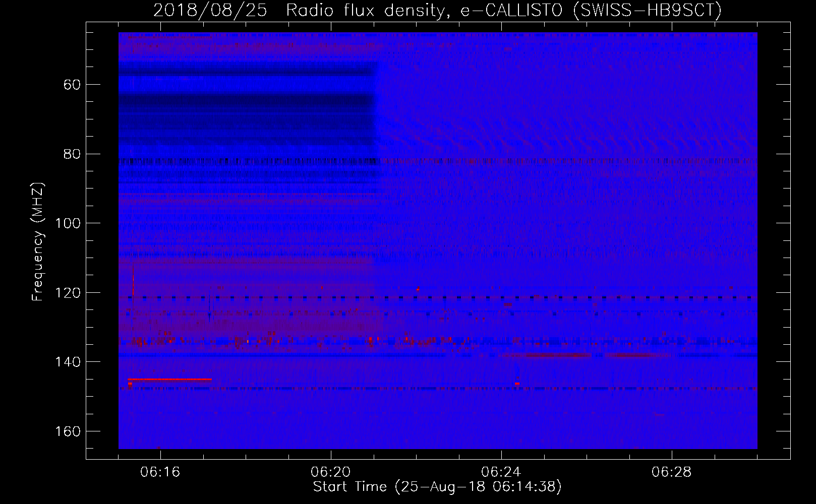
Task: Click the 100 frequency tick label
Action: [x=68, y=223]
